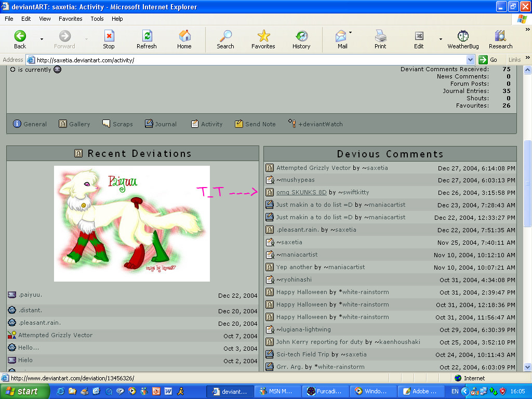Click the Mail toolbar icon
This screenshot has height=399, width=532.
point(341,36)
